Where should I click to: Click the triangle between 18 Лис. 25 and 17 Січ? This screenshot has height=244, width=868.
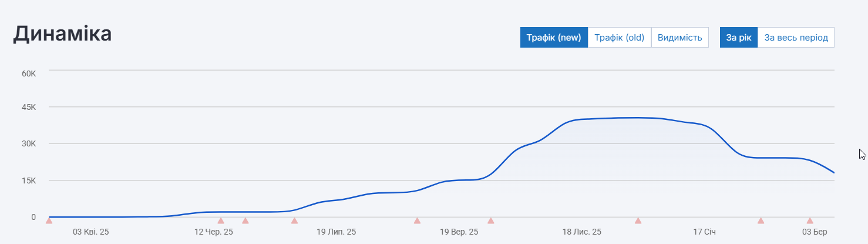[638, 220]
